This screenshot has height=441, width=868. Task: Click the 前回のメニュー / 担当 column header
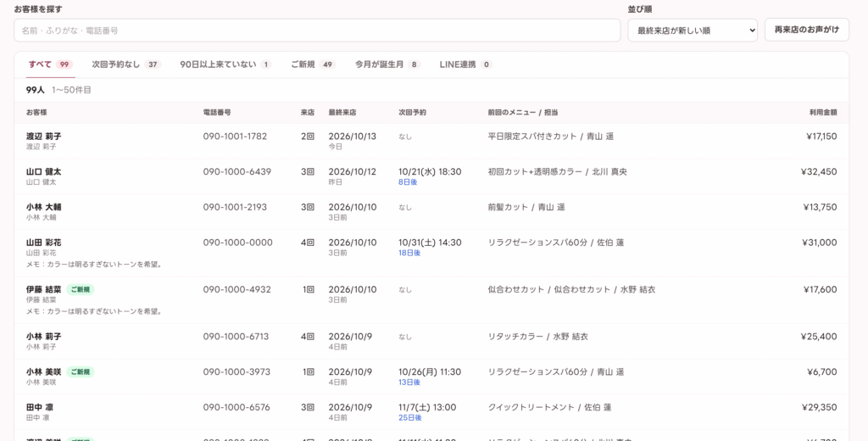click(523, 113)
